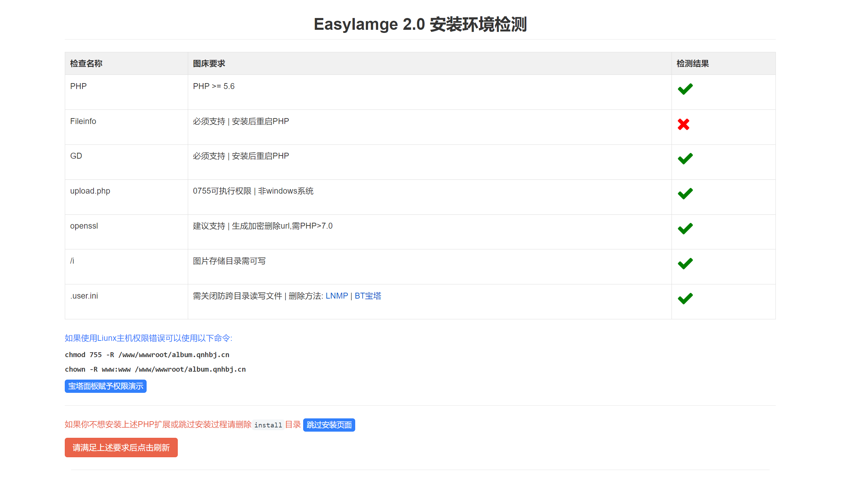Screen dimensions: 868x478
Task: Open the LNMP removal method link
Action: [x=336, y=296]
